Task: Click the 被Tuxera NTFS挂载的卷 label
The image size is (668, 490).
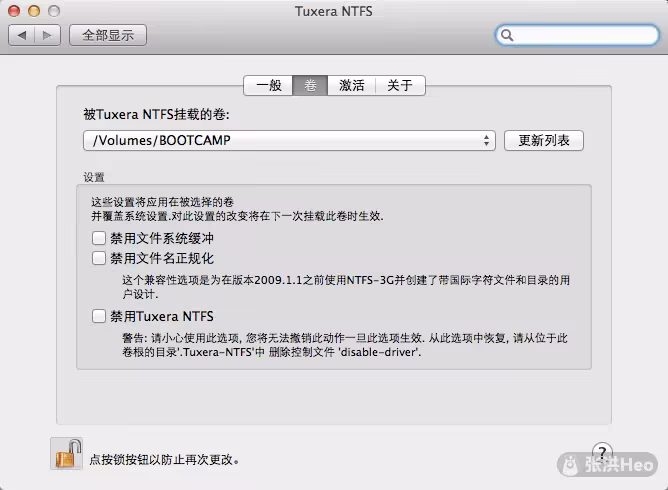Action: (156, 114)
